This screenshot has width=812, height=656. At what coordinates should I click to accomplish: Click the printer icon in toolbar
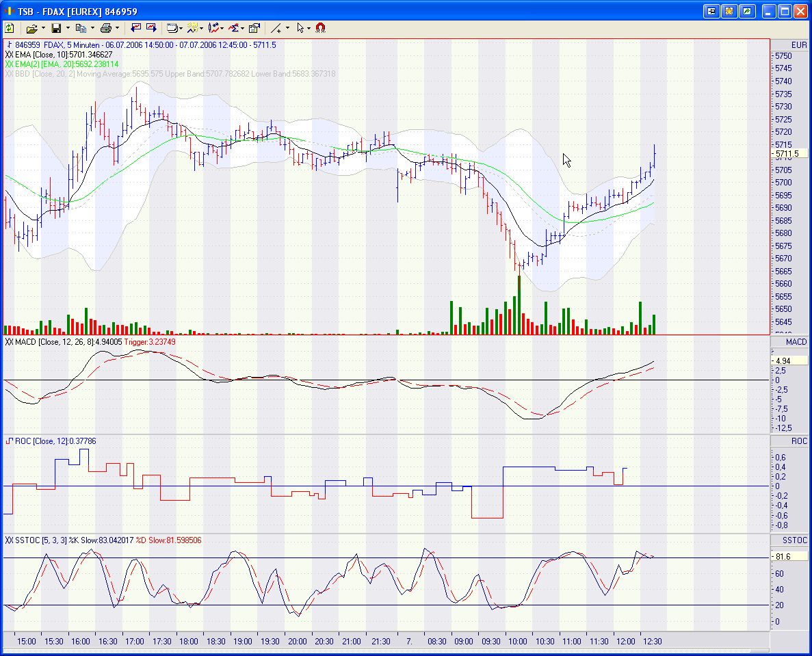[105, 28]
